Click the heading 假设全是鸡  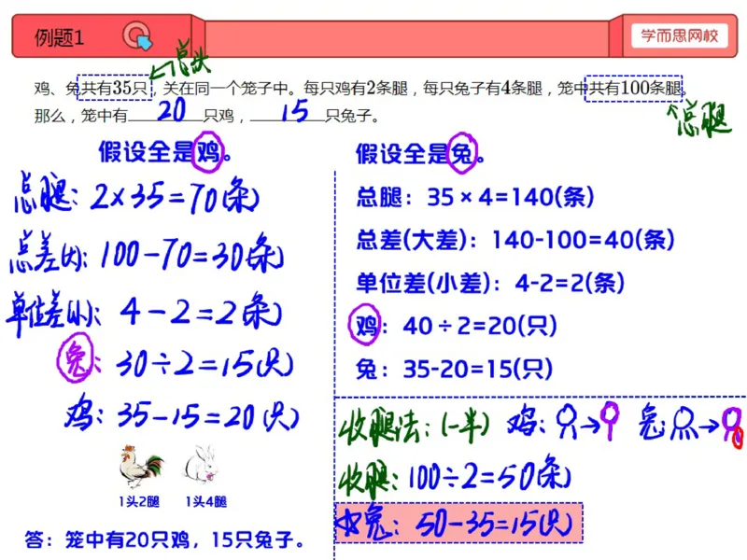point(165,152)
